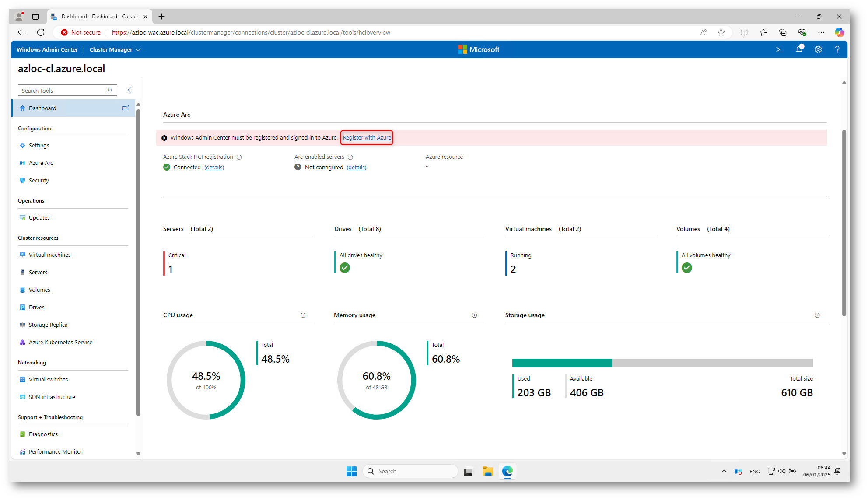
Task: Click the Register with Azure link
Action: click(367, 137)
